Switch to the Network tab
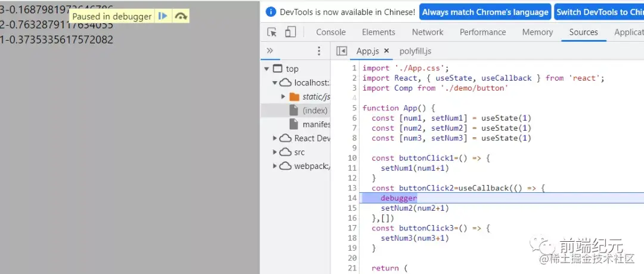This screenshot has width=644, height=274. tap(428, 32)
